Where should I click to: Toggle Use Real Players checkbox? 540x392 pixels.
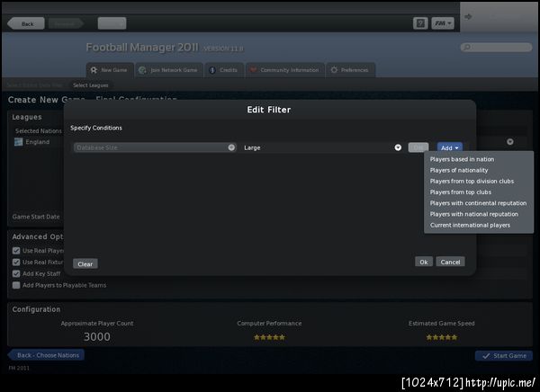click(16, 251)
